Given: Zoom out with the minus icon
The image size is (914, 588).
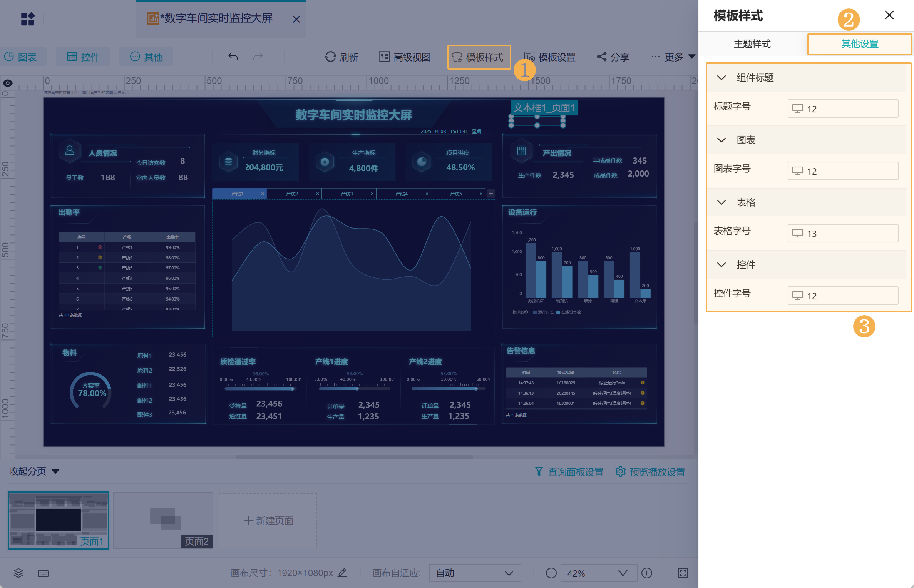Looking at the screenshot, I should click(551, 573).
